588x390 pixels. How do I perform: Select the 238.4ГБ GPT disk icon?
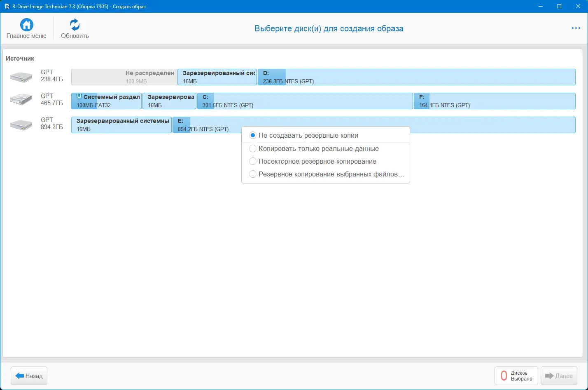(21, 77)
